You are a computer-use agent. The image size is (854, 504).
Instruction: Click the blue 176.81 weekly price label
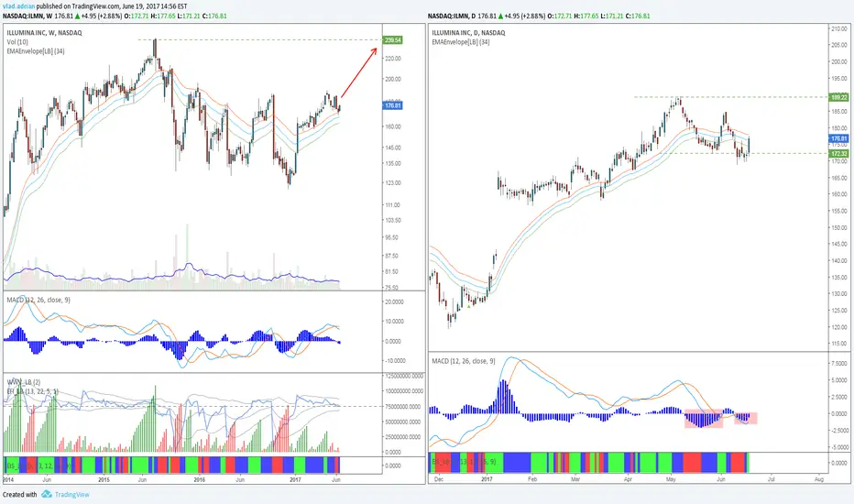point(393,105)
